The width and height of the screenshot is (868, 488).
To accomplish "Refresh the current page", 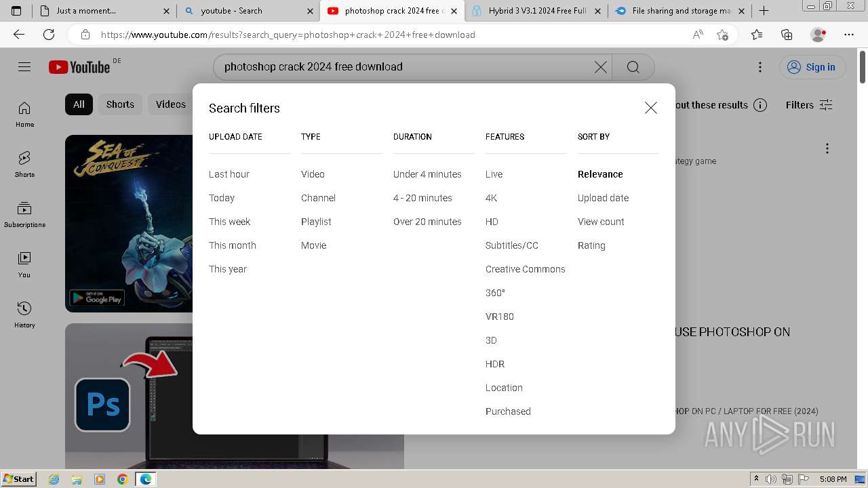I will tap(49, 35).
